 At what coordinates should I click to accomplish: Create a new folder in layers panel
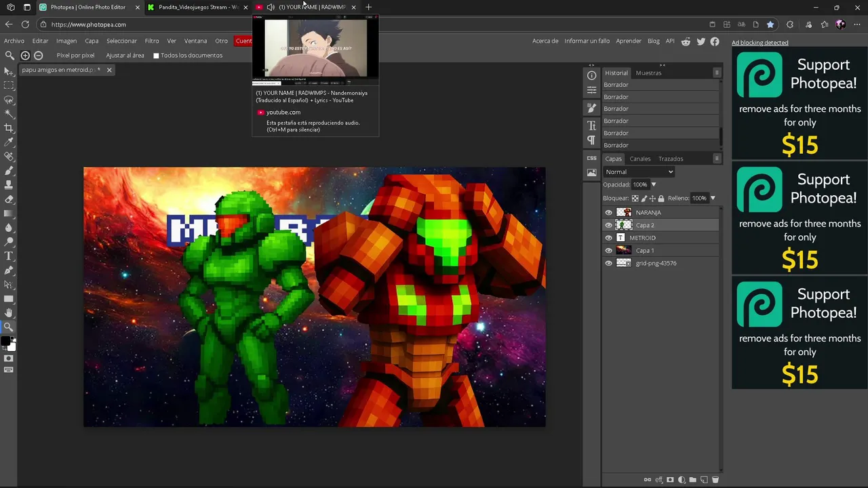[693, 480]
